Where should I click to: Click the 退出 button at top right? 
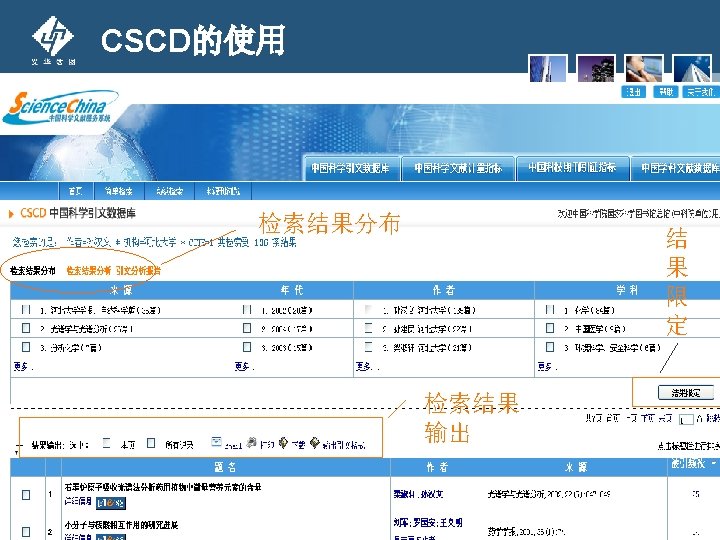(634, 92)
